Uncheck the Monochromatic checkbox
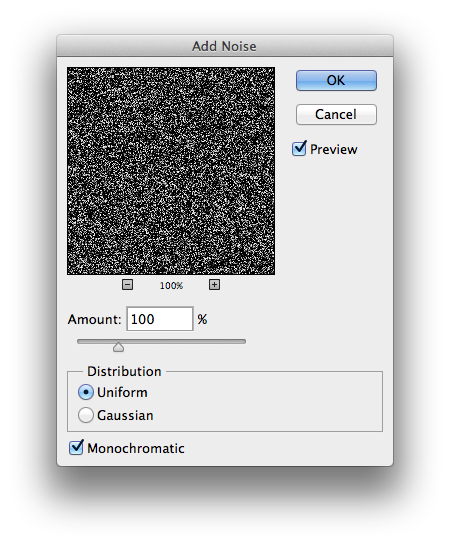The width and height of the screenshot is (450, 545). [x=76, y=448]
